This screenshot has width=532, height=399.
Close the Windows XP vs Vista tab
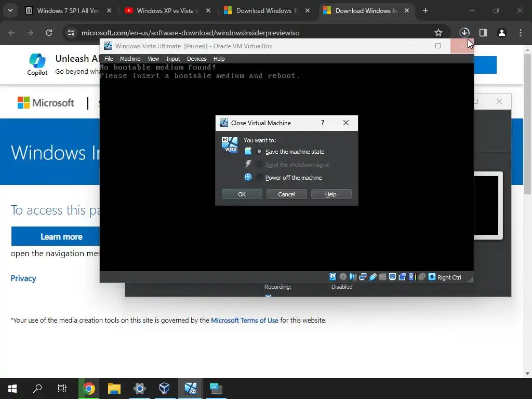(208, 10)
